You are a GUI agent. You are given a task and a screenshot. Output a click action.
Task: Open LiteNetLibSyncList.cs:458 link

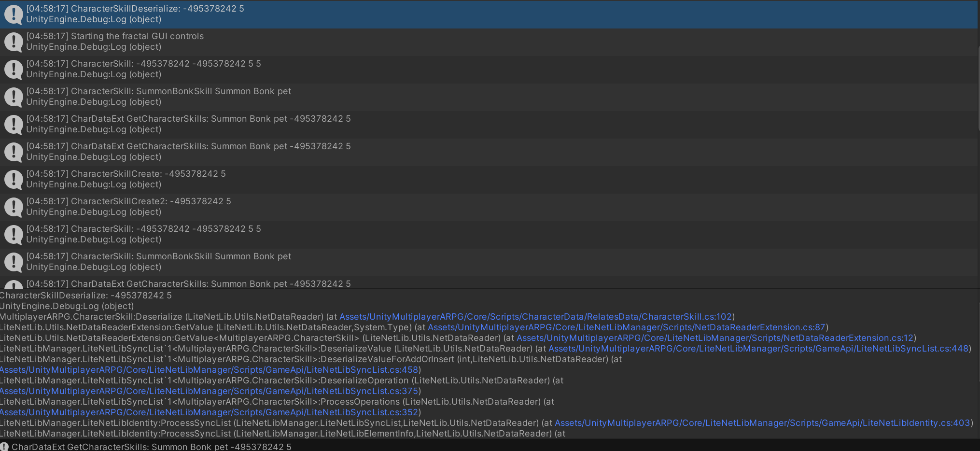coord(209,370)
